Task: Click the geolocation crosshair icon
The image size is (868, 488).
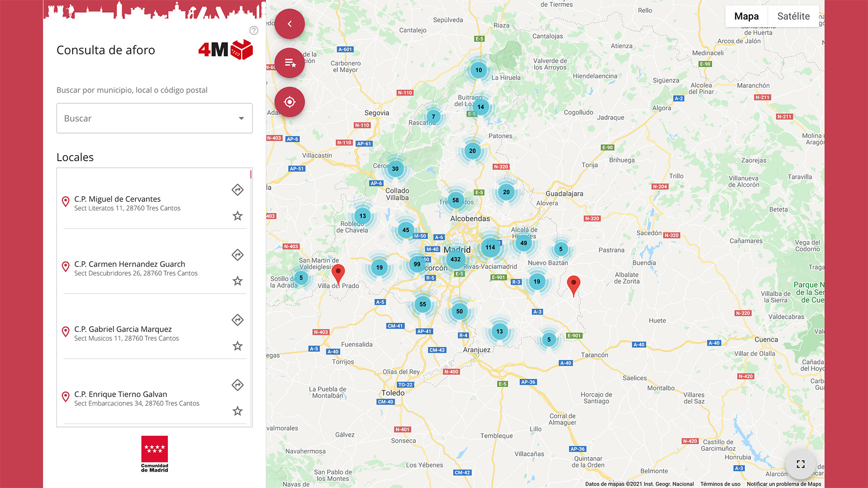Action: click(x=290, y=102)
